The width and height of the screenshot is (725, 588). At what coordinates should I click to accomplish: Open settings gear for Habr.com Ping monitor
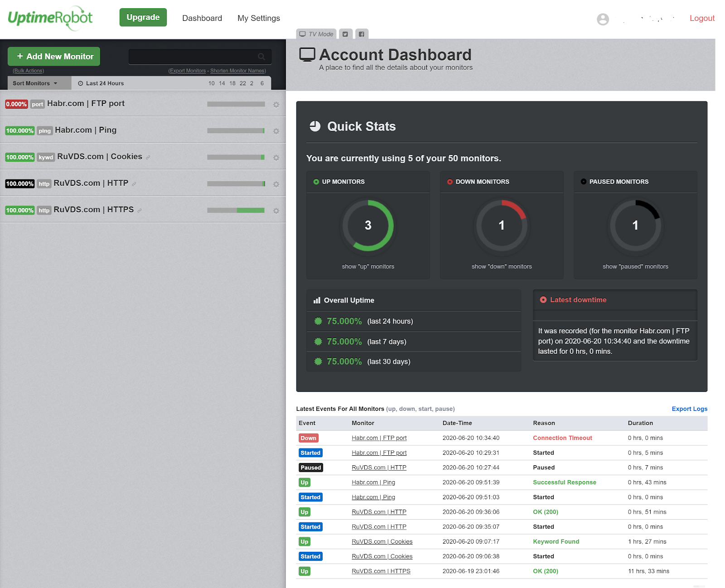(x=276, y=131)
